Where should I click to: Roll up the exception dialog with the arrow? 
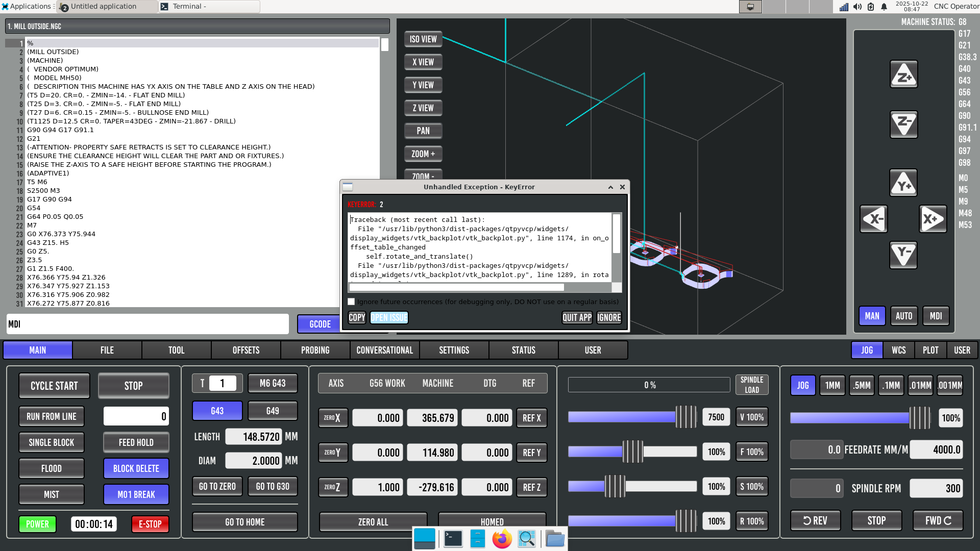pos(610,187)
